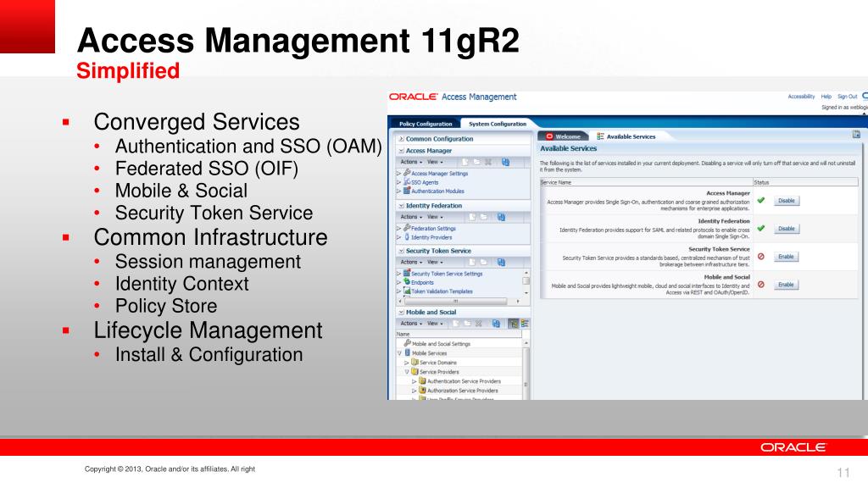The width and height of the screenshot is (868, 488).
Task: Collapse the Identity Federation section
Action: (x=401, y=205)
